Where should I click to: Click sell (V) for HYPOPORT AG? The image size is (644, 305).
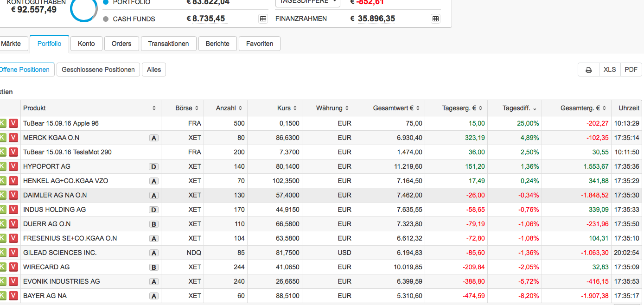(x=13, y=166)
